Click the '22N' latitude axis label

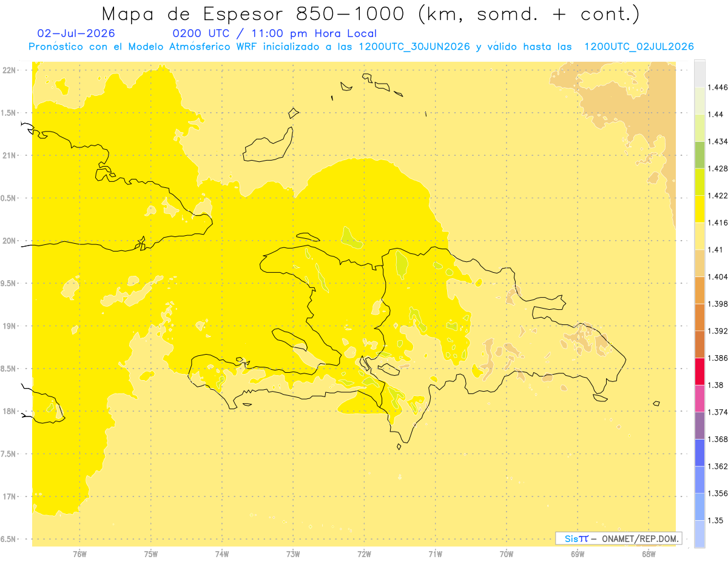click(x=9, y=70)
